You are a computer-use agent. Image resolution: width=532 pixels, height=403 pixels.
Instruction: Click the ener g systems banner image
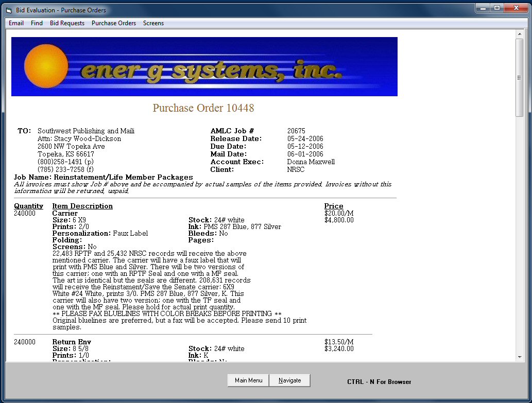(x=204, y=66)
